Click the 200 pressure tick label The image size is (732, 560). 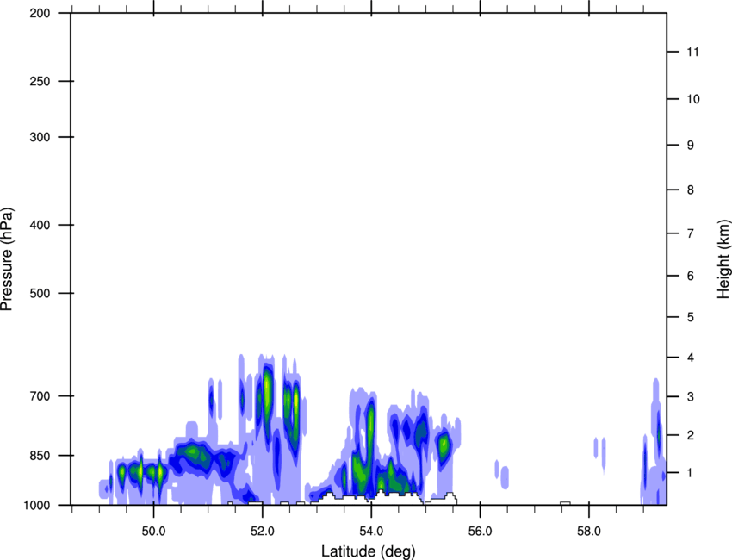[40, 13]
